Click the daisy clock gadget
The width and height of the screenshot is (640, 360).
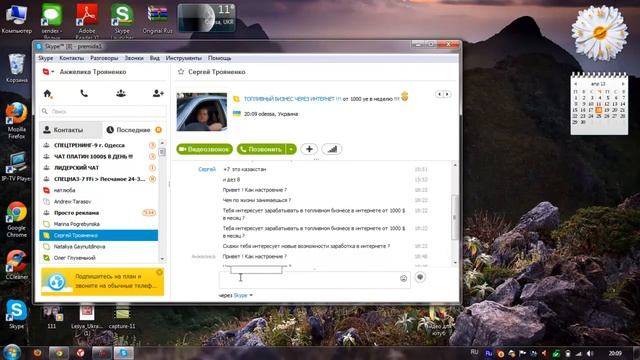pyautogui.click(x=599, y=33)
